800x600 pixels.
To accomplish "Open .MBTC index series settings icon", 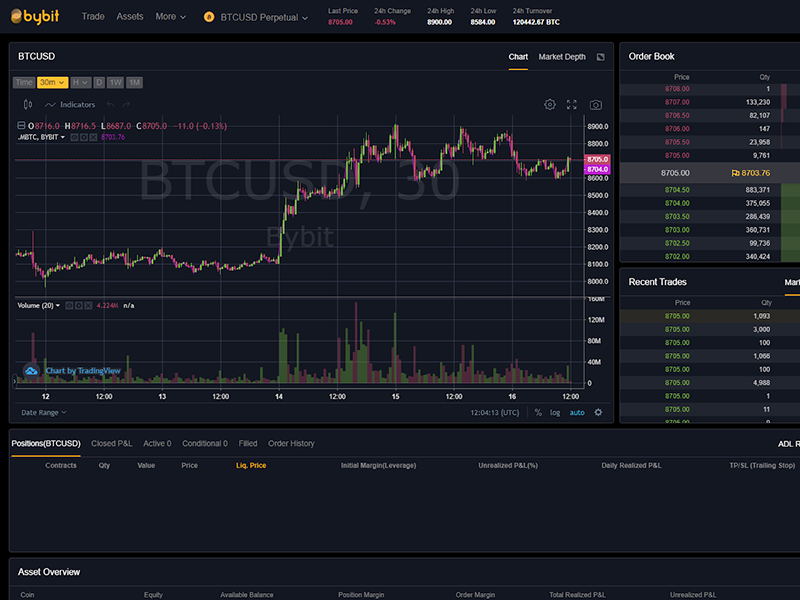I will point(84,137).
